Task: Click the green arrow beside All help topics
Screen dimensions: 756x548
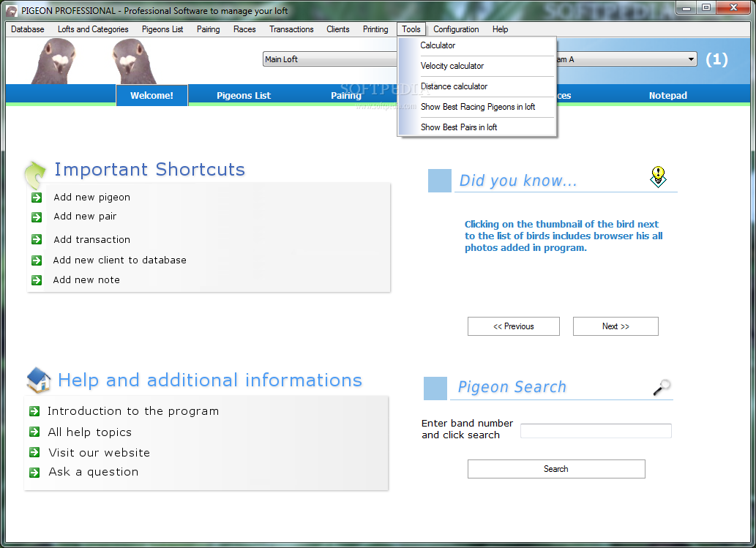Action: tap(34, 432)
